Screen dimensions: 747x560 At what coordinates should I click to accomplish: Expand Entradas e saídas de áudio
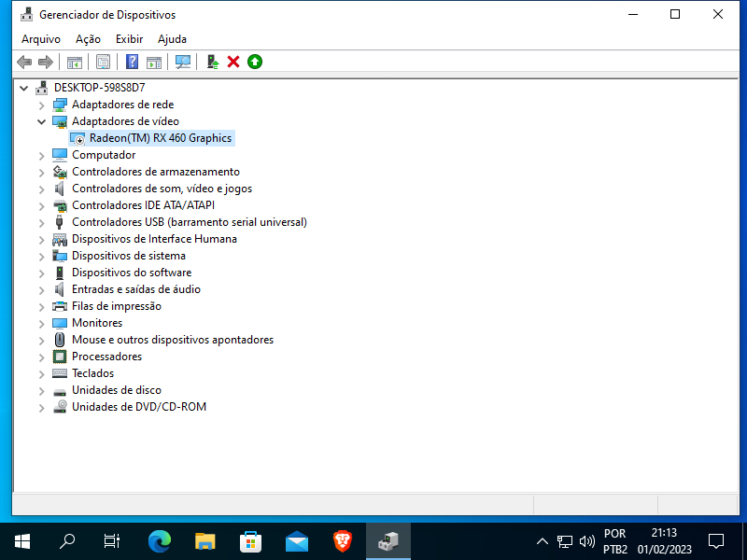coord(41,290)
